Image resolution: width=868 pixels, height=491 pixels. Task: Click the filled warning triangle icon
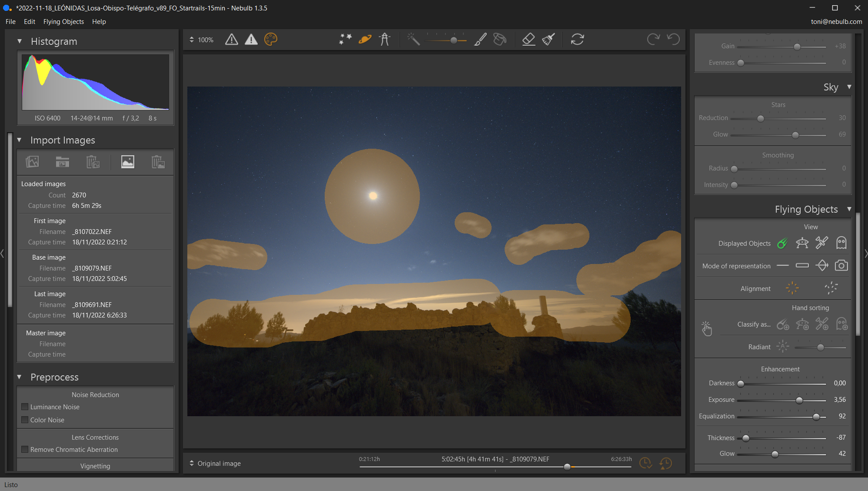coord(251,40)
